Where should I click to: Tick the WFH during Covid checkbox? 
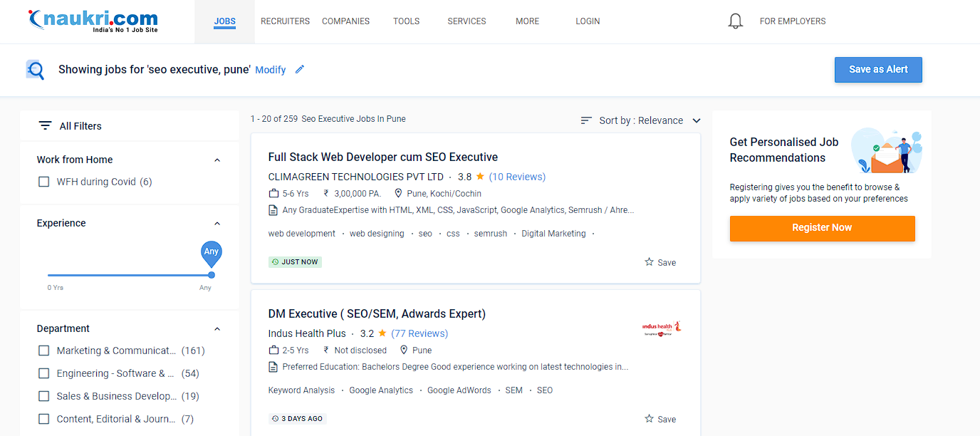tap(44, 182)
